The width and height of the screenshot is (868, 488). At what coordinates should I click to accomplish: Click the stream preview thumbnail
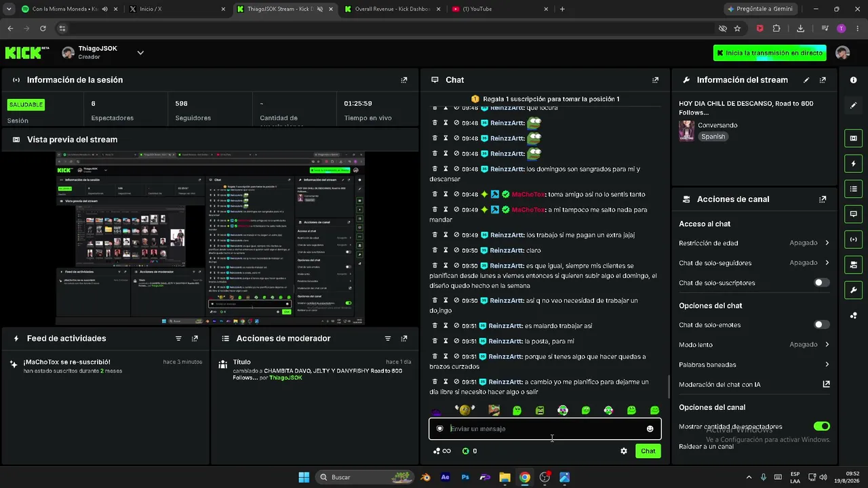(x=210, y=238)
